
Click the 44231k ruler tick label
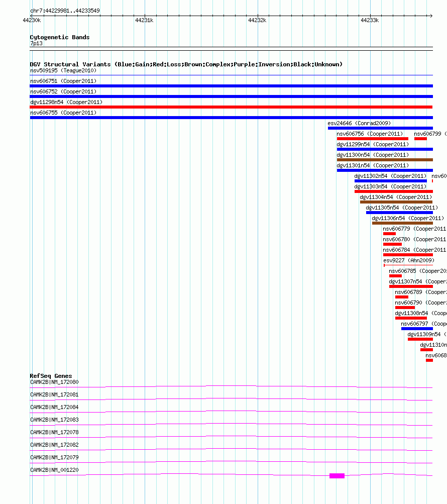[144, 20]
